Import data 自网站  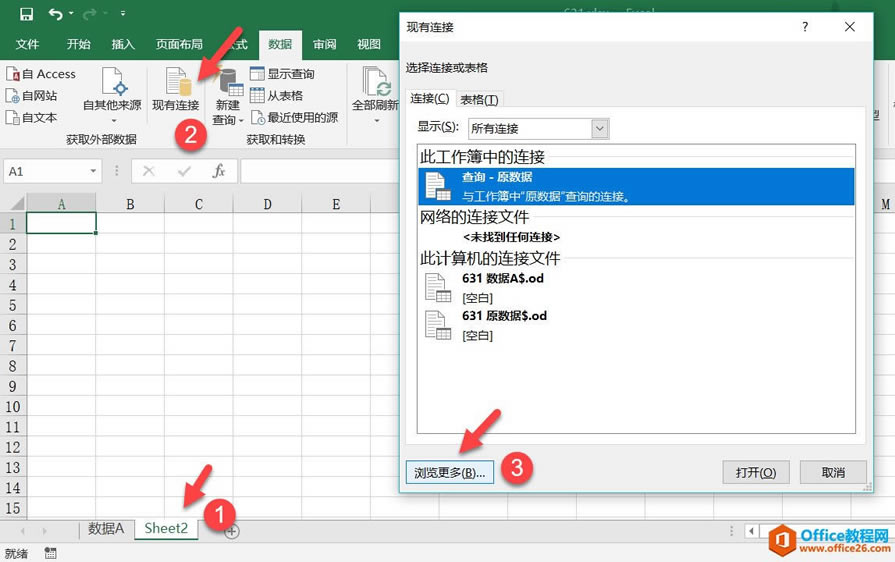tap(31, 96)
